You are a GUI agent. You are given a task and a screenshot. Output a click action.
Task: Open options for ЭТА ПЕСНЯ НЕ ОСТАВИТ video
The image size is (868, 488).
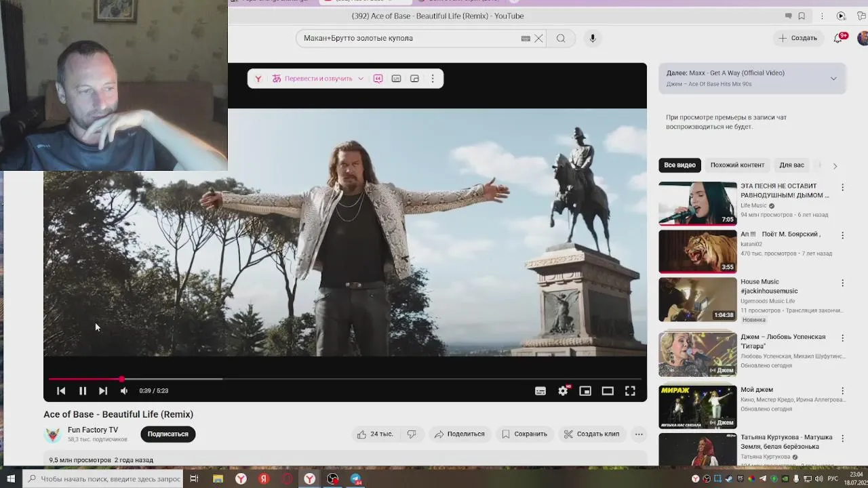842,188
